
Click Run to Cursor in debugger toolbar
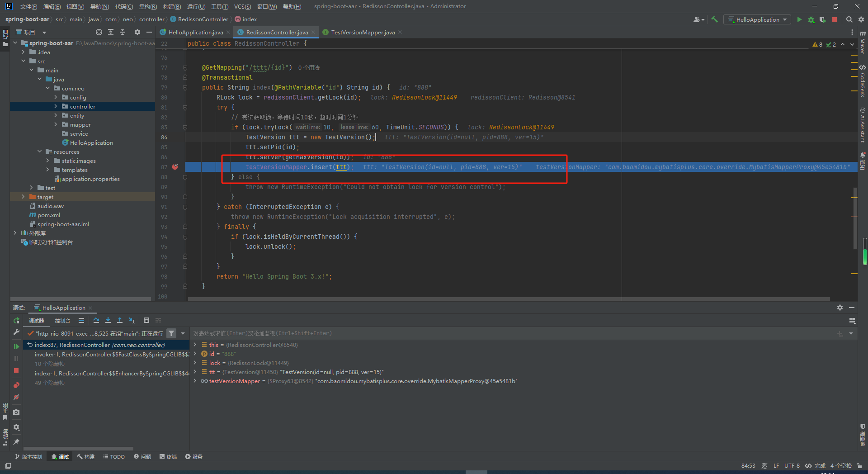pos(132,320)
